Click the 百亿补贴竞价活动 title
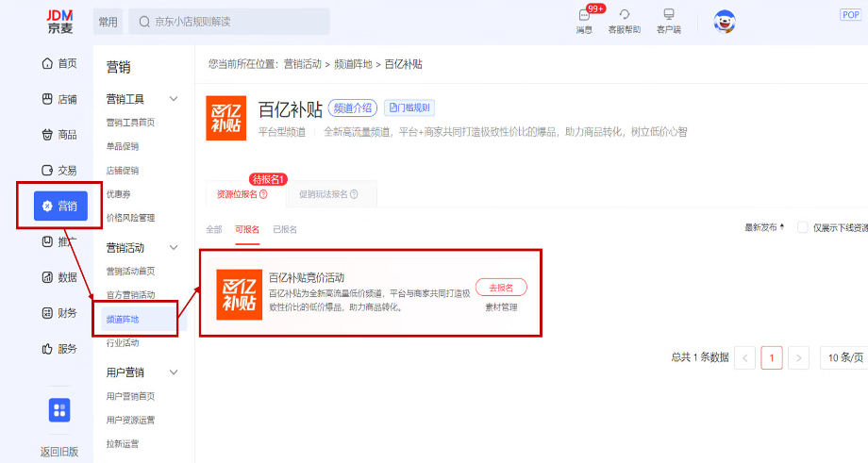This screenshot has height=463, width=868. tap(307, 277)
